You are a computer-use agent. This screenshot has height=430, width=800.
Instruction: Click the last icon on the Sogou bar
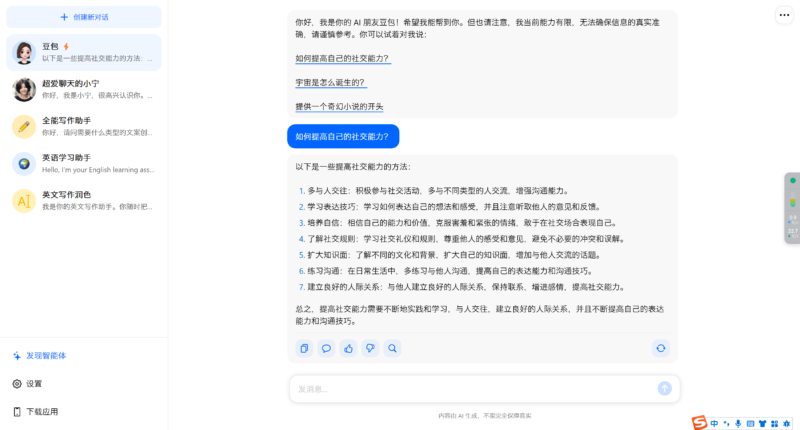pyautogui.click(x=787, y=423)
